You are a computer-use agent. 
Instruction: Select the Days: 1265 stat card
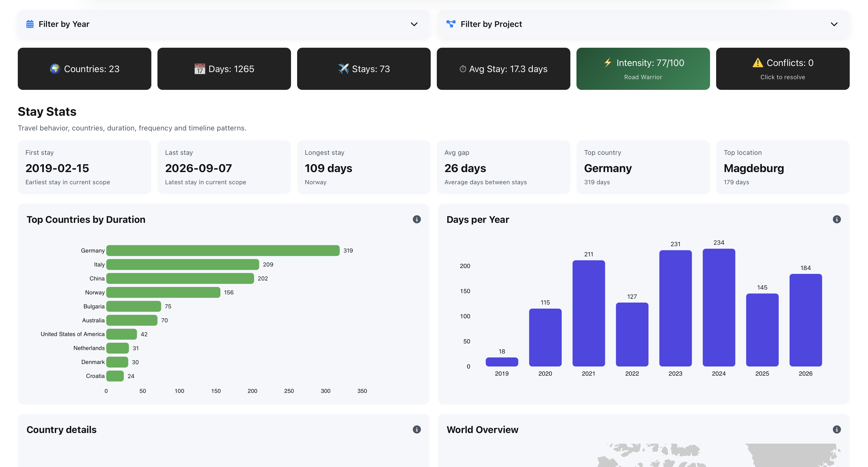pos(224,68)
